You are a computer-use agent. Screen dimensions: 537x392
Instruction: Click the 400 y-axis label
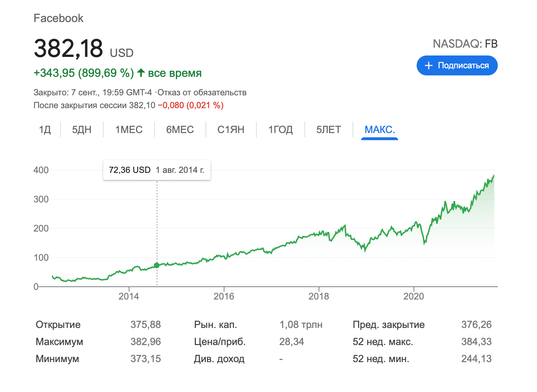point(41,170)
